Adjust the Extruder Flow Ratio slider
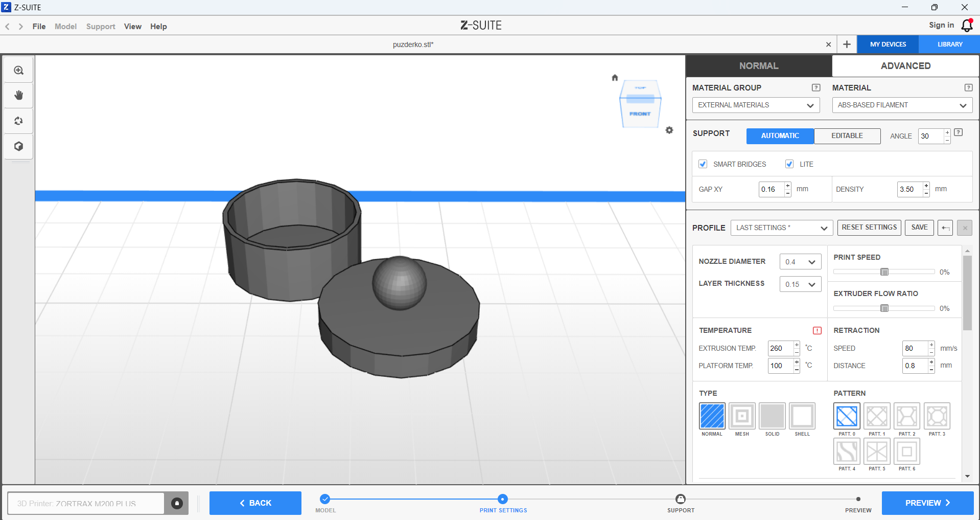This screenshot has height=520, width=980. pyautogui.click(x=884, y=308)
